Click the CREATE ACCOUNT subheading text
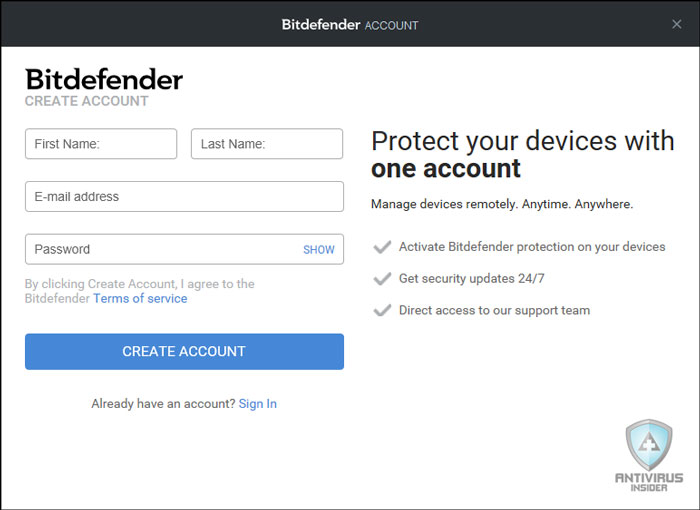Image resolution: width=700 pixels, height=510 pixels. [x=87, y=101]
